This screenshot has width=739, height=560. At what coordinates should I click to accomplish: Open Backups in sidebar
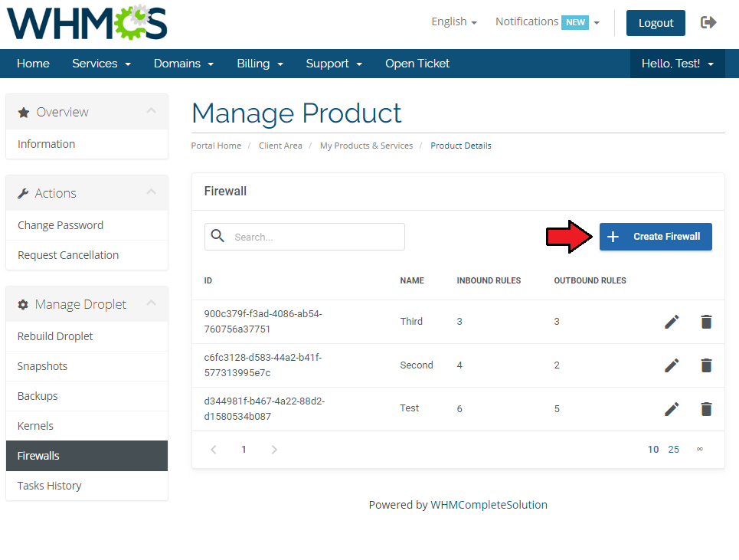point(87,396)
